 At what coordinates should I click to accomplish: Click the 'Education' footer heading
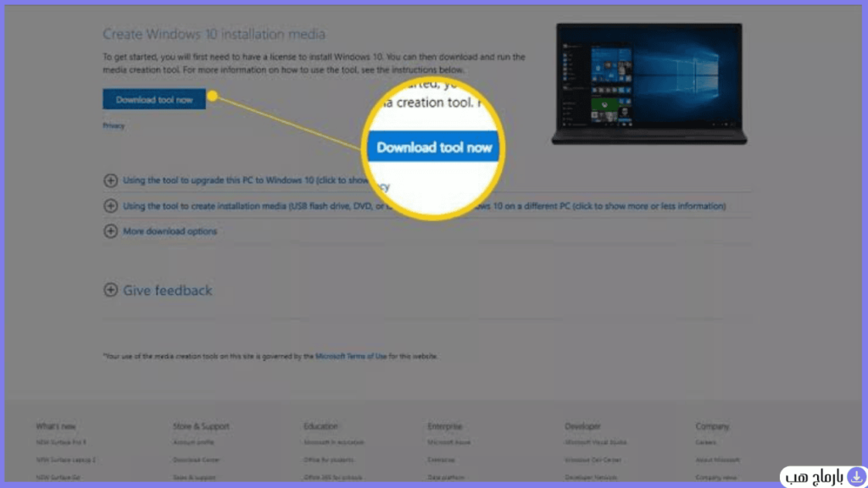[x=320, y=426]
